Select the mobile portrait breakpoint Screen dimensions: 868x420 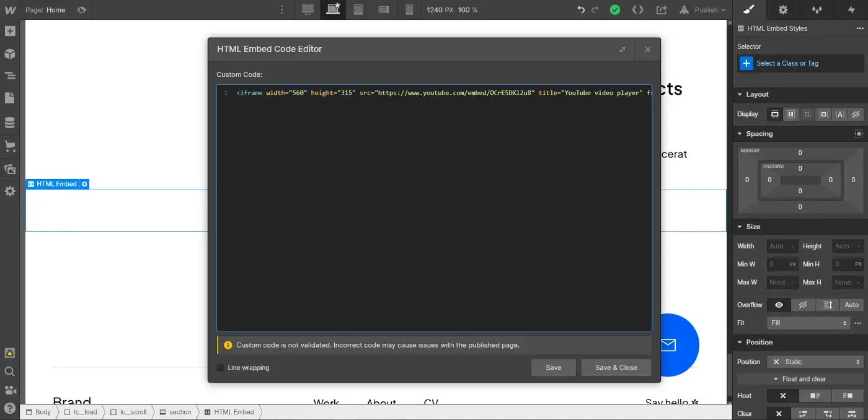pyautogui.click(x=409, y=10)
